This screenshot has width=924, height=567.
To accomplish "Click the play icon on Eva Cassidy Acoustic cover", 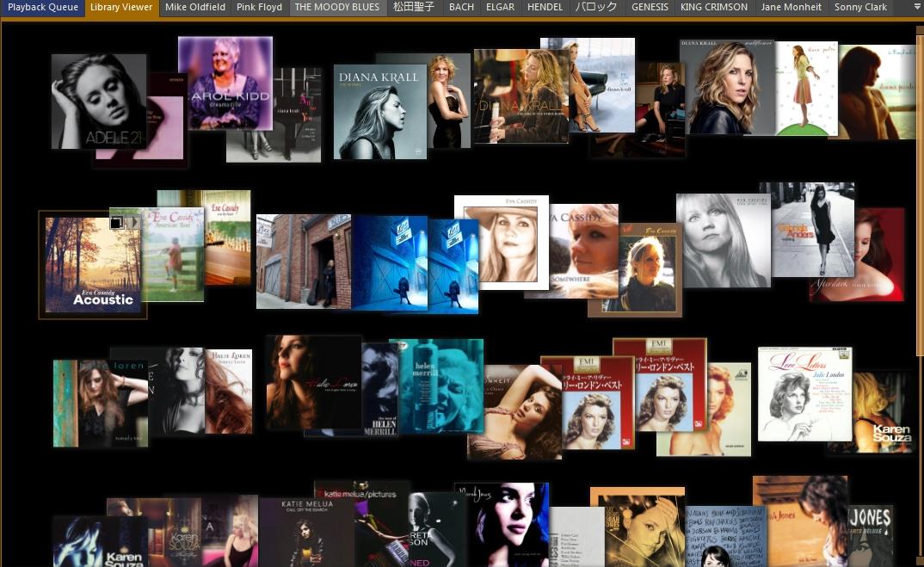I will (x=134, y=222).
